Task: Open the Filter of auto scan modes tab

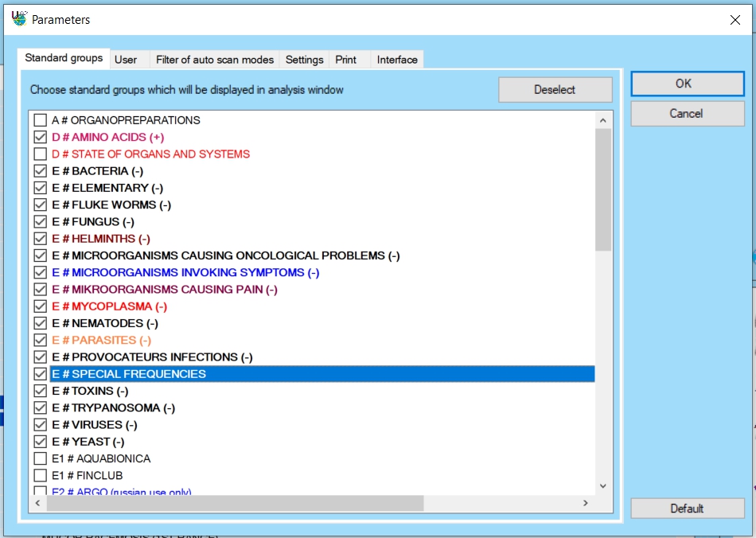Action: pyautogui.click(x=215, y=60)
